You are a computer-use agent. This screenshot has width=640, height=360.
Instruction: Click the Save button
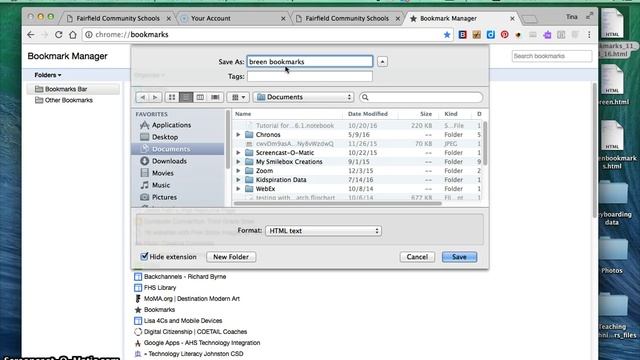459,257
